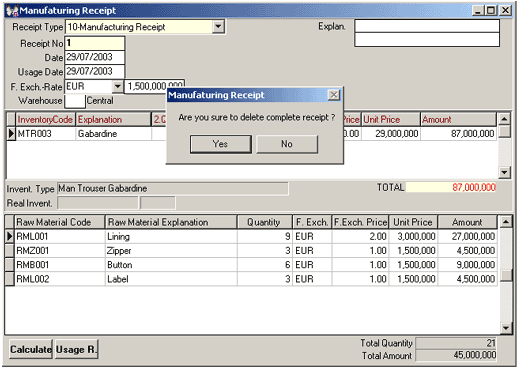This screenshot has height=370, width=520.
Task: Click the red TOTAL 87,000,000 field
Action: 451,187
